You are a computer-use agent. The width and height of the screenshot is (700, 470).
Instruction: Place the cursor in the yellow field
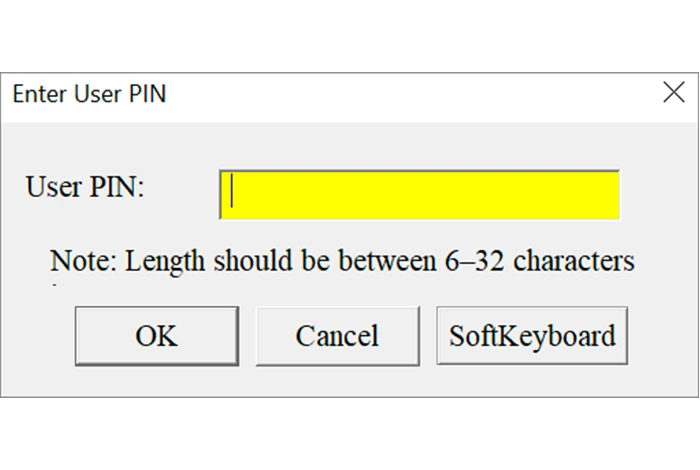419,194
